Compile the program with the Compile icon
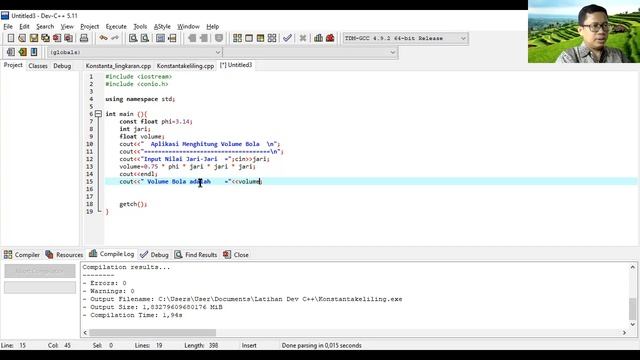 (x=237, y=38)
